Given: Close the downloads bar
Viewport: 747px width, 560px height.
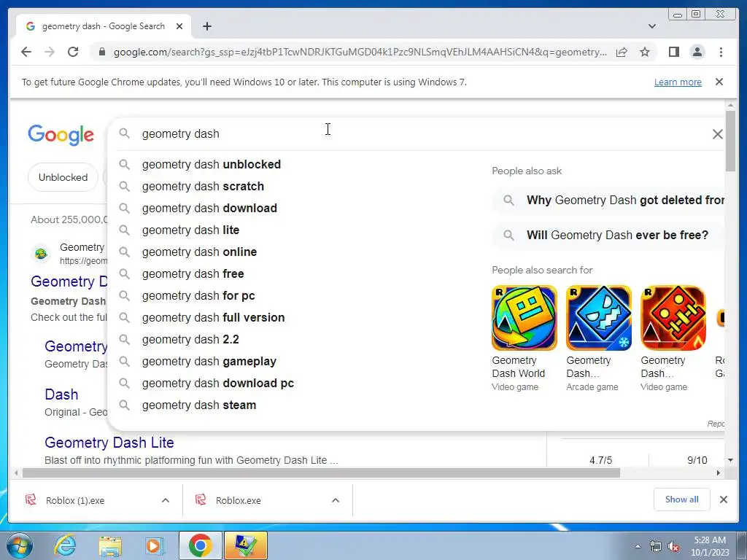Looking at the screenshot, I should tap(723, 499).
